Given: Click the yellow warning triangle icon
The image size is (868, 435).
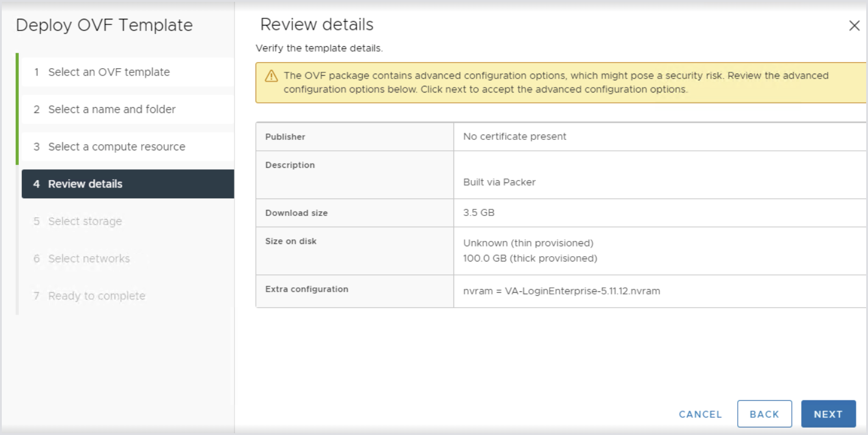Looking at the screenshot, I should [271, 77].
